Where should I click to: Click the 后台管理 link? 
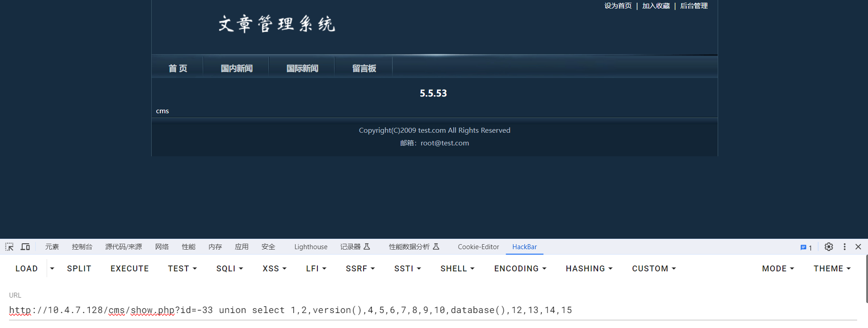pos(694,6)
